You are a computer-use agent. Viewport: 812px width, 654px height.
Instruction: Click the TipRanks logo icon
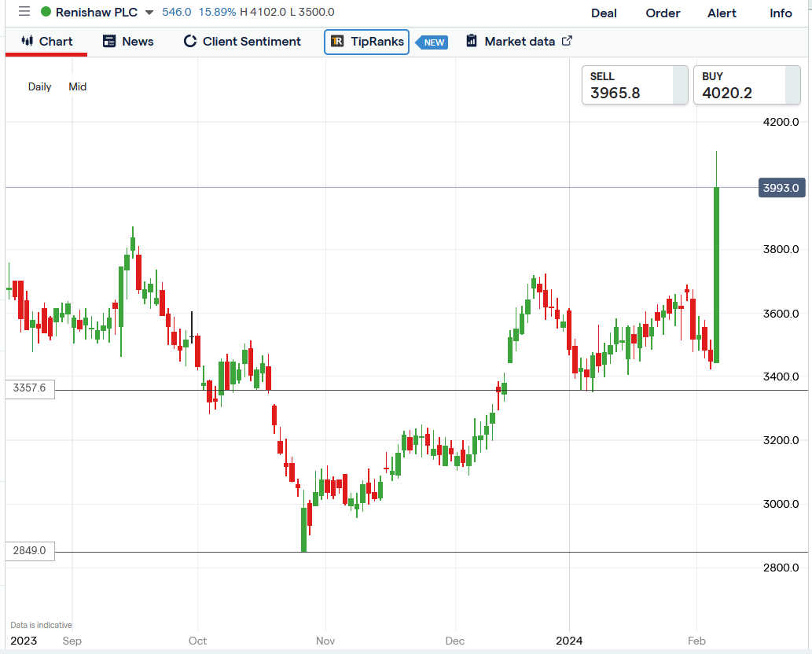coord(337,41)
